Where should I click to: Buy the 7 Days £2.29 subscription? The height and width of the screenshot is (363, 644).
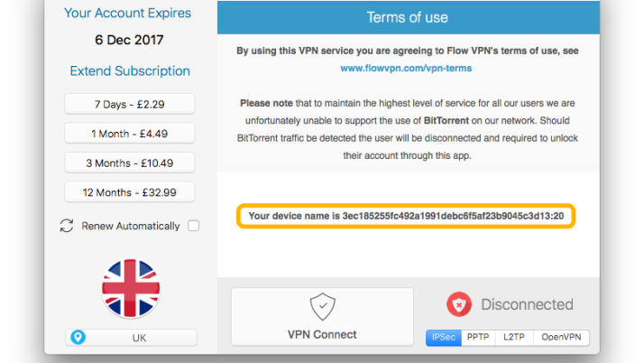(130, 104)
